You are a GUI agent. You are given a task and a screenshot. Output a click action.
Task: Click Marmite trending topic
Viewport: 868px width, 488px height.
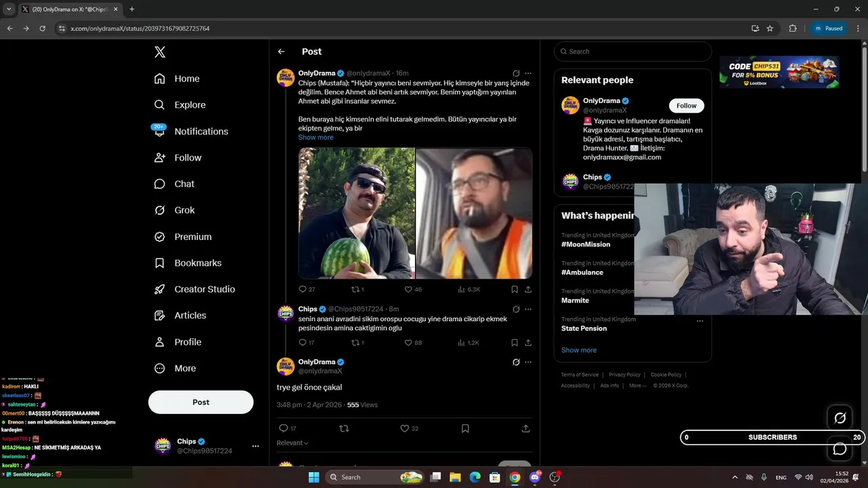point(575,300)
